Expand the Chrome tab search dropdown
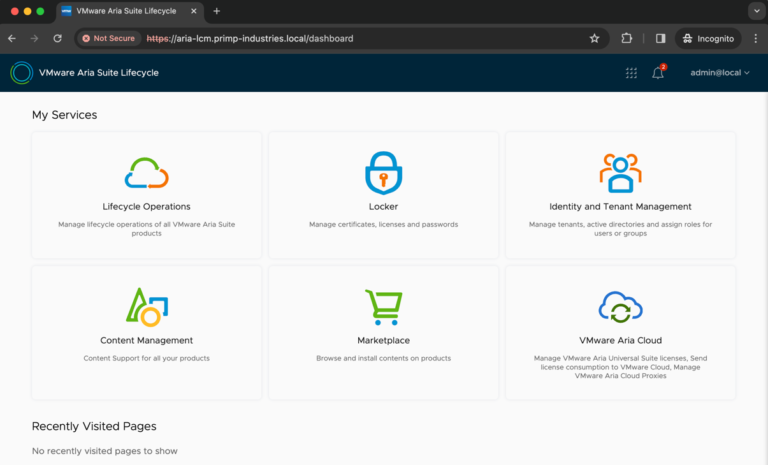The image size is (768, 465). click(x=756, y=11)
